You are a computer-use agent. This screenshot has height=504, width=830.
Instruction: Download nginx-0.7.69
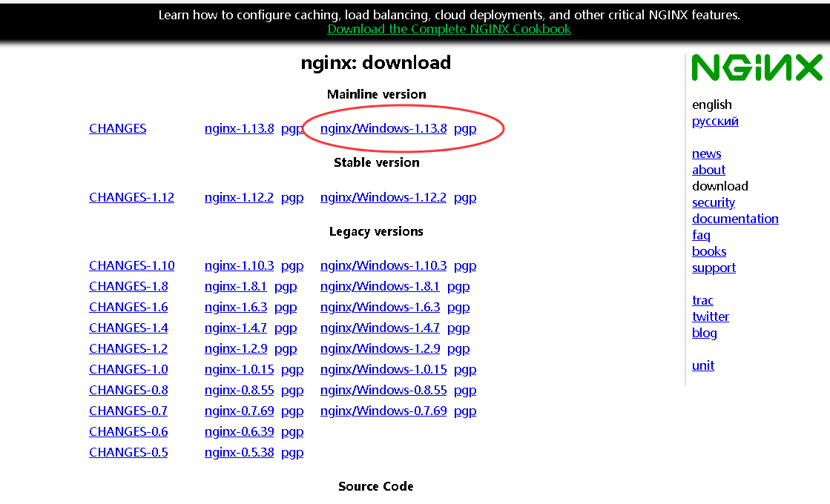240,411
